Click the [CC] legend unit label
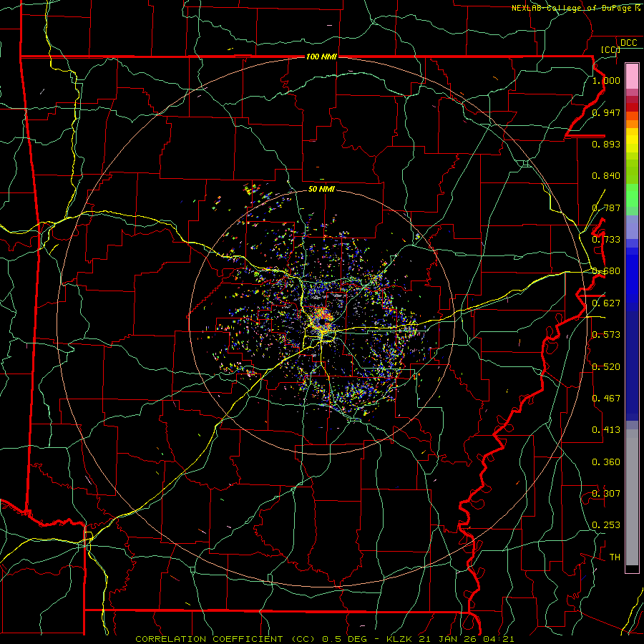The width and height of the screenshot is (644, 644). [611, 49]
